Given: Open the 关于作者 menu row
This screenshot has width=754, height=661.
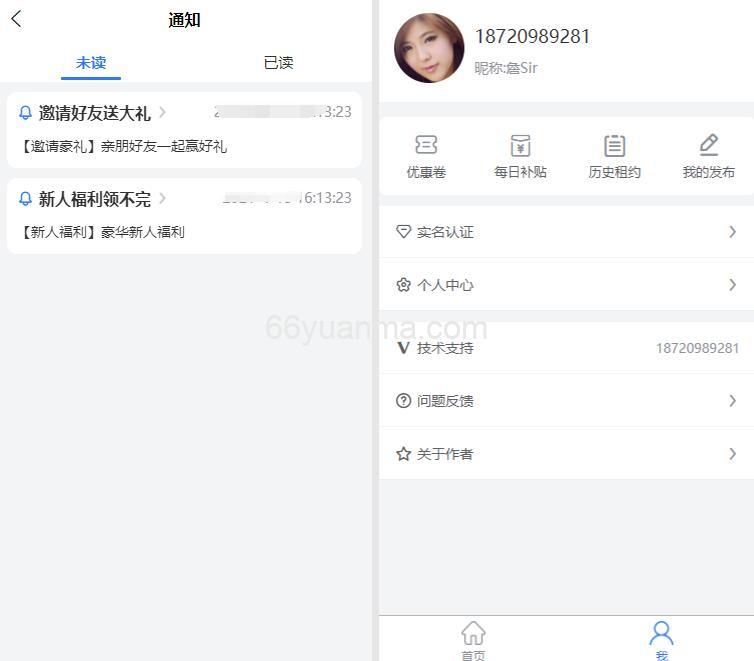Looking at the screenshot, I should [566, 453].
